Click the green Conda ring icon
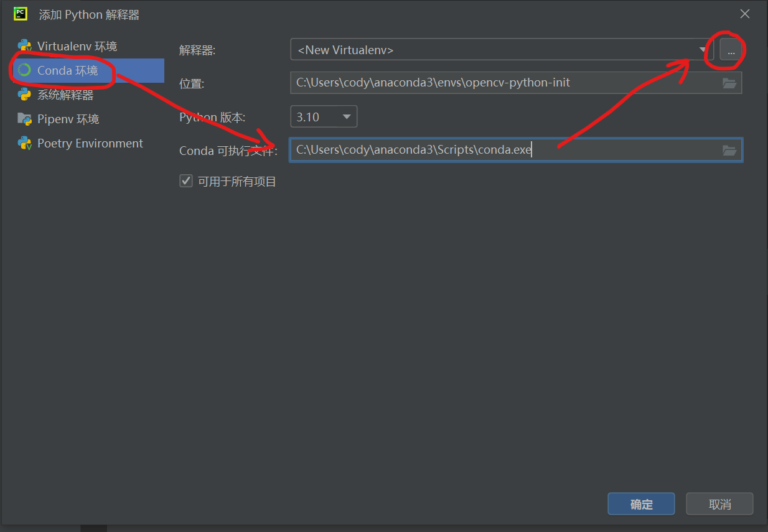The height and width of the screenshot is (532, 768). click(25, 70)
